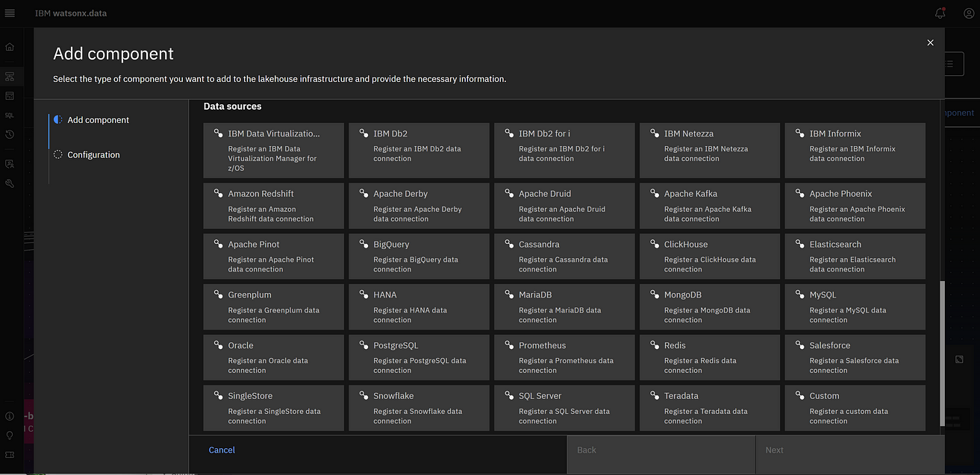Choose the Salesforce tile
This screenshot has height=475, width=980.
[855, 358]
